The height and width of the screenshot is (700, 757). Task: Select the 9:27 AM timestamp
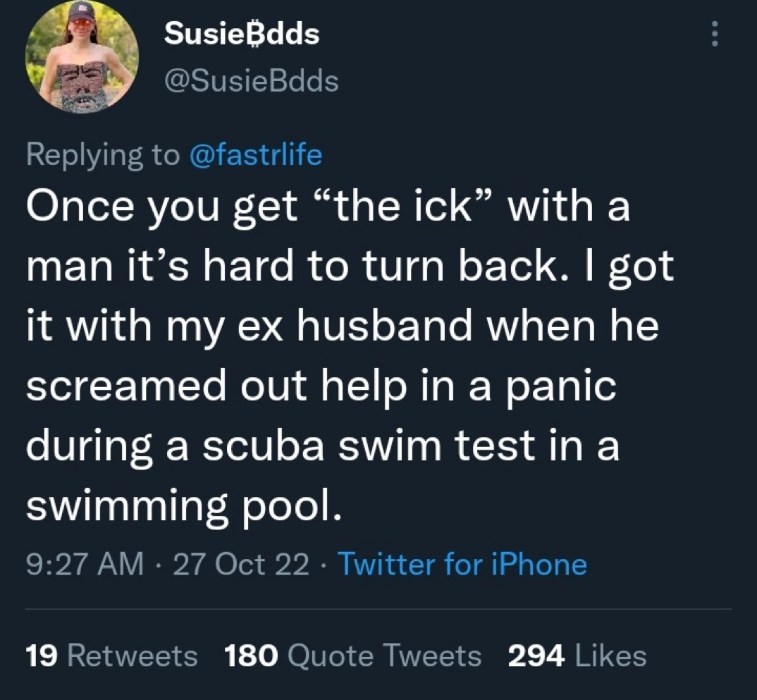tap(85, 564)
